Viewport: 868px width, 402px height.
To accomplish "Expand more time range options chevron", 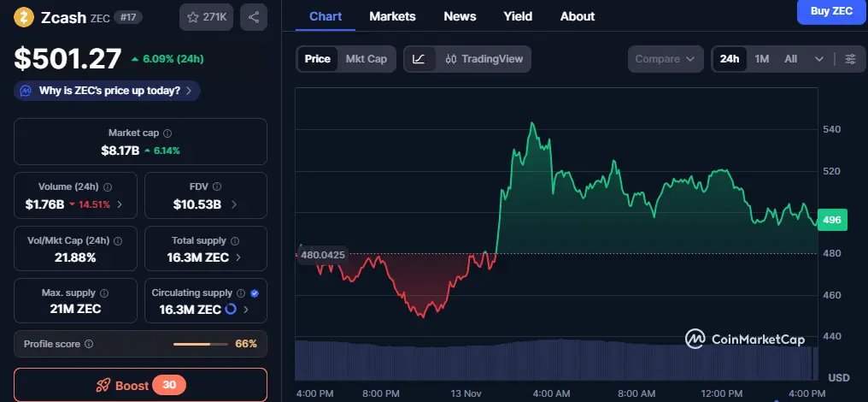I will [819, 59].
